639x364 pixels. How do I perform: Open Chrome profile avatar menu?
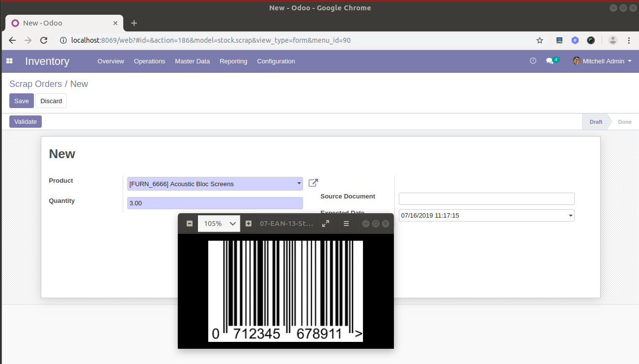point(612,40)
